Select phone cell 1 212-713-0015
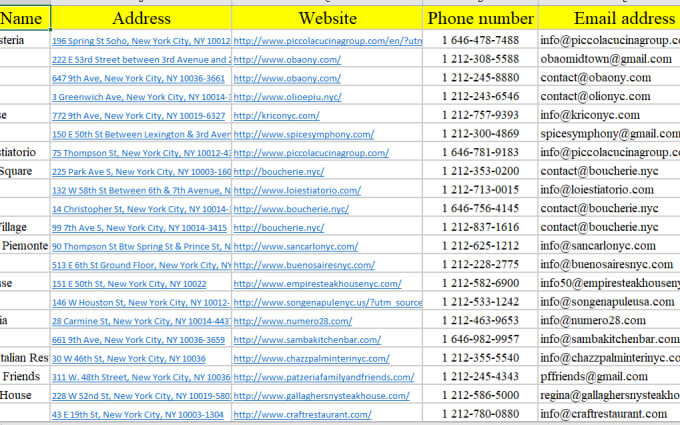Viewport: 680px width, 425px height. click(481, 190)
